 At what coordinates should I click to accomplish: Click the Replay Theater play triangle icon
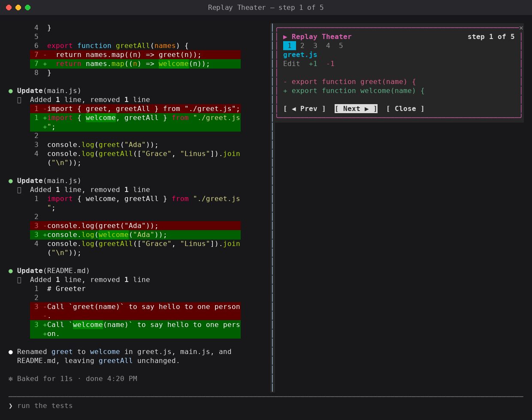tap(285, 37)
